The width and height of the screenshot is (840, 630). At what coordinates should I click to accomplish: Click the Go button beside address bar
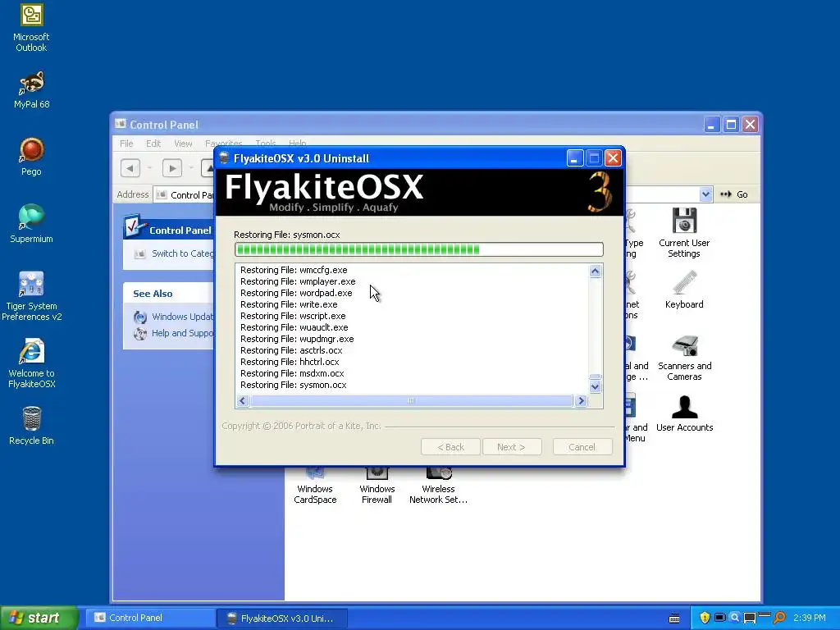click(x=734, y=194)
